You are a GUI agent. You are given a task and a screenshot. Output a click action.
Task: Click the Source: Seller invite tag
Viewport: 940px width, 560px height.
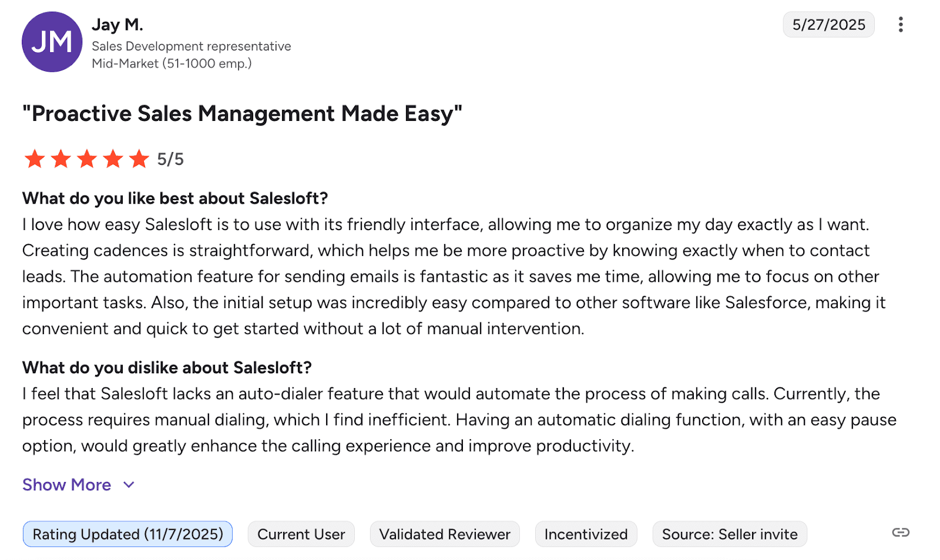tap(730, 534)
